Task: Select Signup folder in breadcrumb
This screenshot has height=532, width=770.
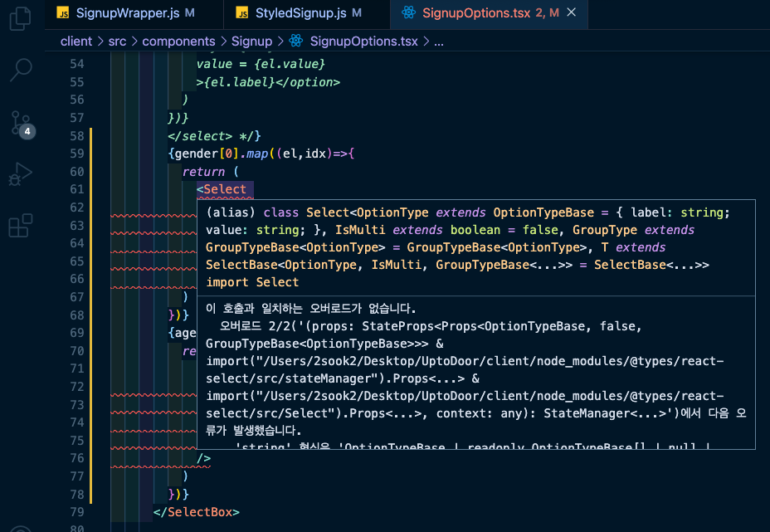Action: (252, 41)
